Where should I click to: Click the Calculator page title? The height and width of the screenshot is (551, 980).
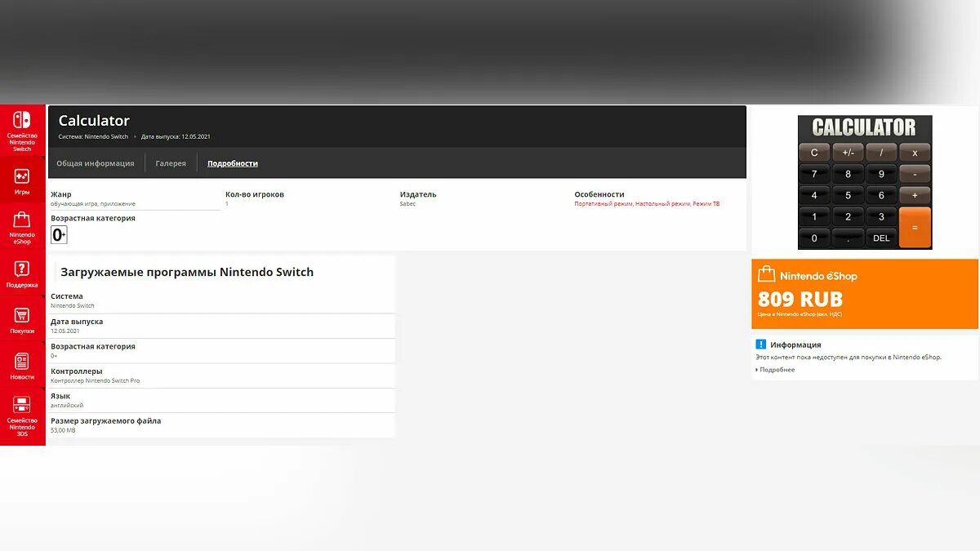tap(94, 121)
